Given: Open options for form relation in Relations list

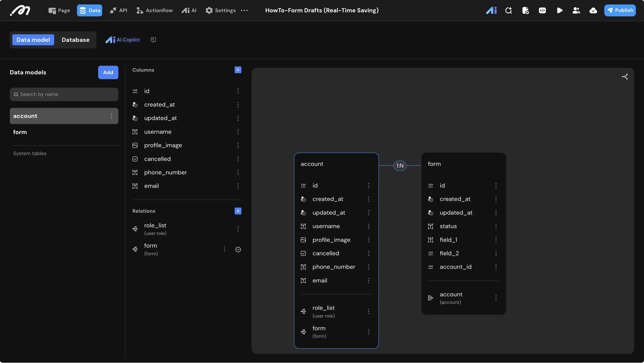Looking at the screenshot, I should coord(224,249).
